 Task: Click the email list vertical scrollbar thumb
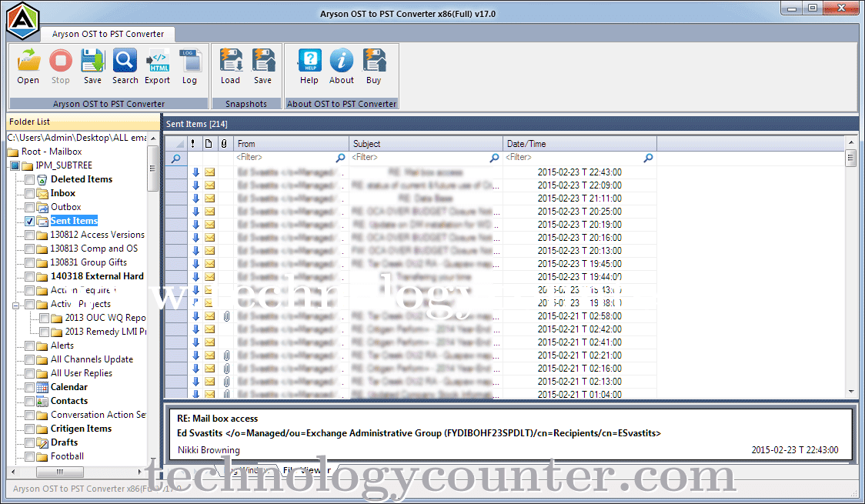[851, 158]
